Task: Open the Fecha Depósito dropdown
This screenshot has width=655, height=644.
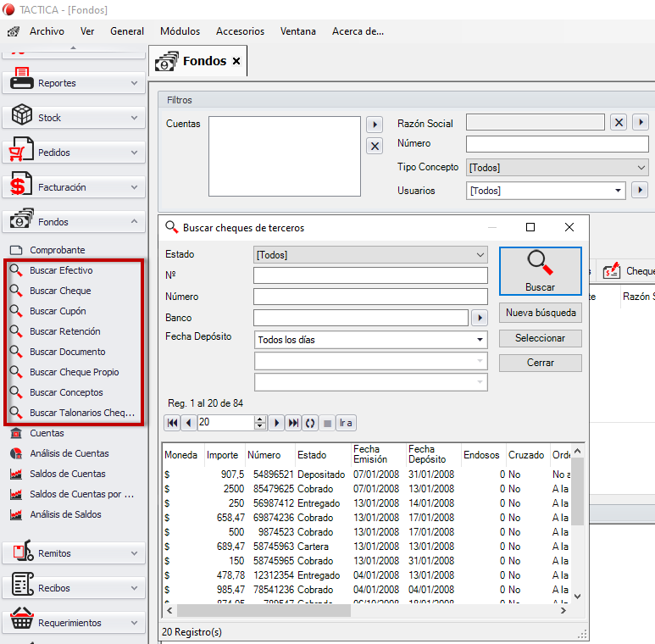Action: pyautogui.click(x=370, y=340)
